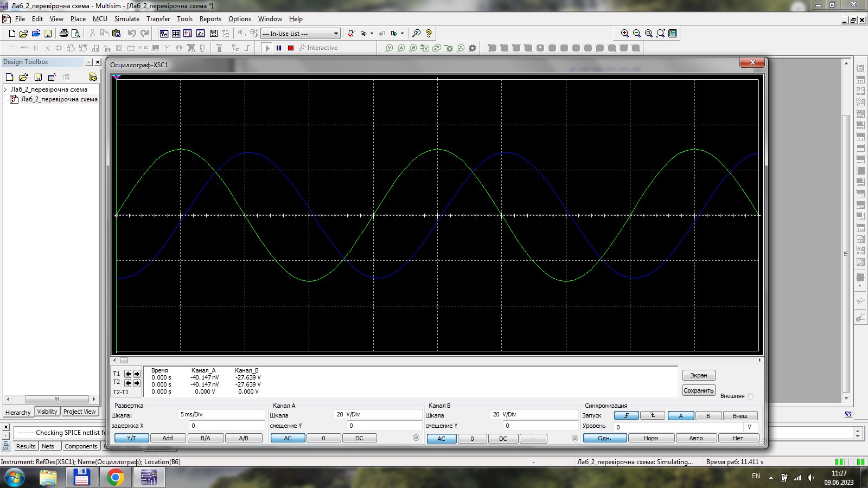Open the Simulate menu
The width and height of the screenshot is (868, 488).
coord(126,19)
